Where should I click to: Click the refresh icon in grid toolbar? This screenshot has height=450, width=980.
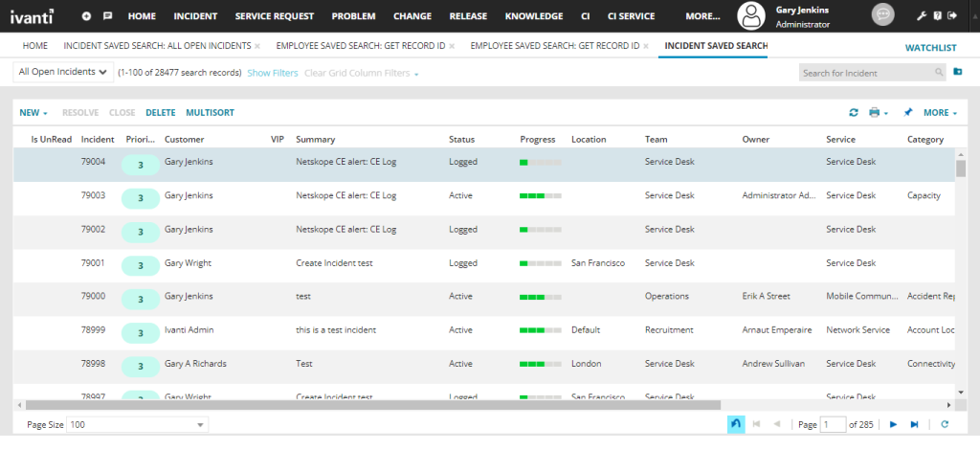(854, 113)
